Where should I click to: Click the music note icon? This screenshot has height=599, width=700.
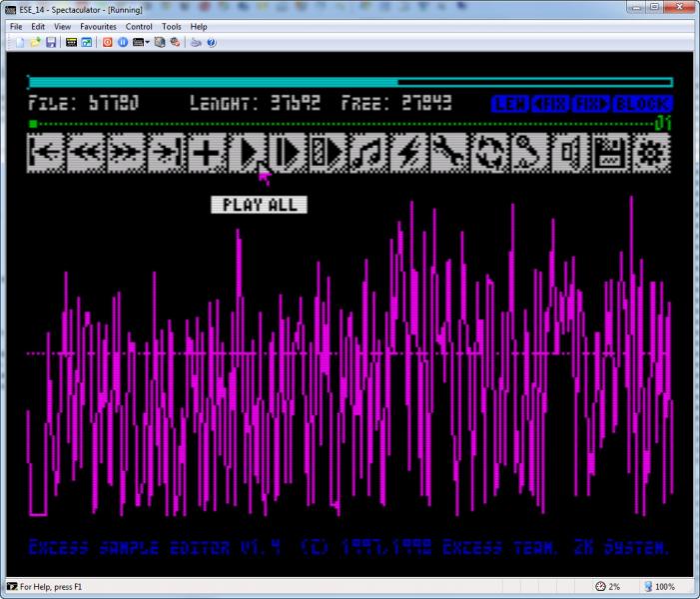(x=369, y=153)
